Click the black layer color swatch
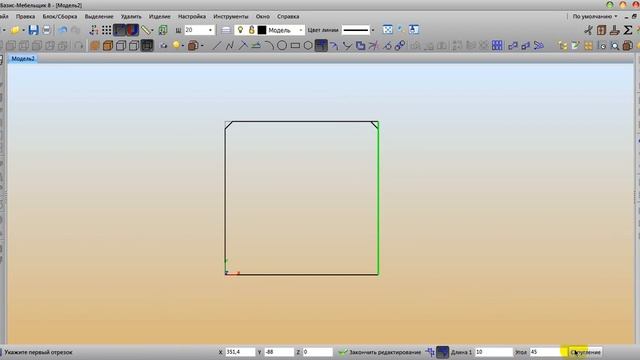640x360 pixels. (262, 30)
